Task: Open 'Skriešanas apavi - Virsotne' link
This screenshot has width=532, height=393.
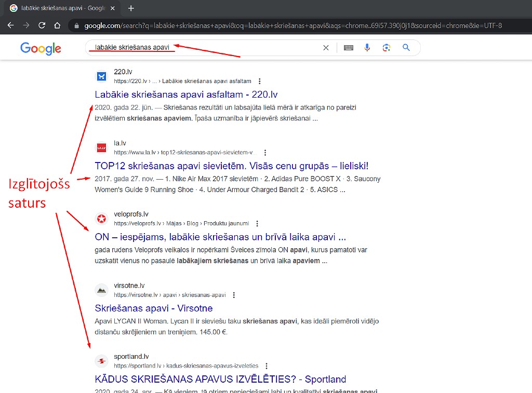Action: (x=153, y=308)
